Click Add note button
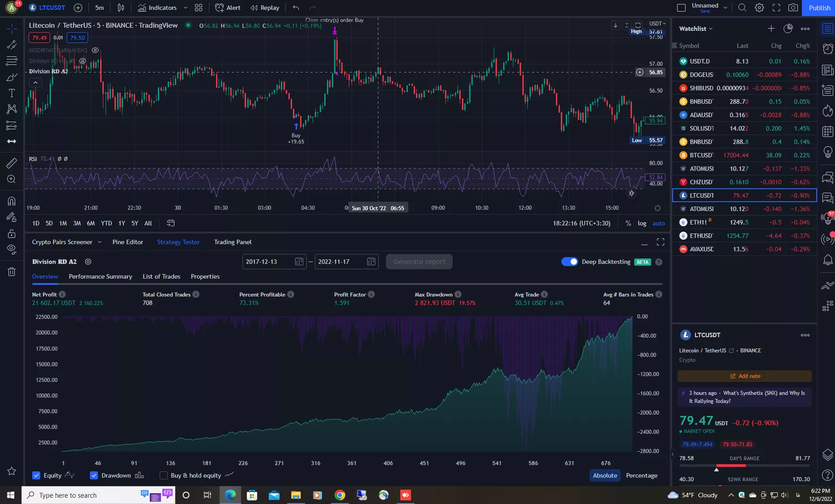The image size is (835, 504). coord(745,376)
